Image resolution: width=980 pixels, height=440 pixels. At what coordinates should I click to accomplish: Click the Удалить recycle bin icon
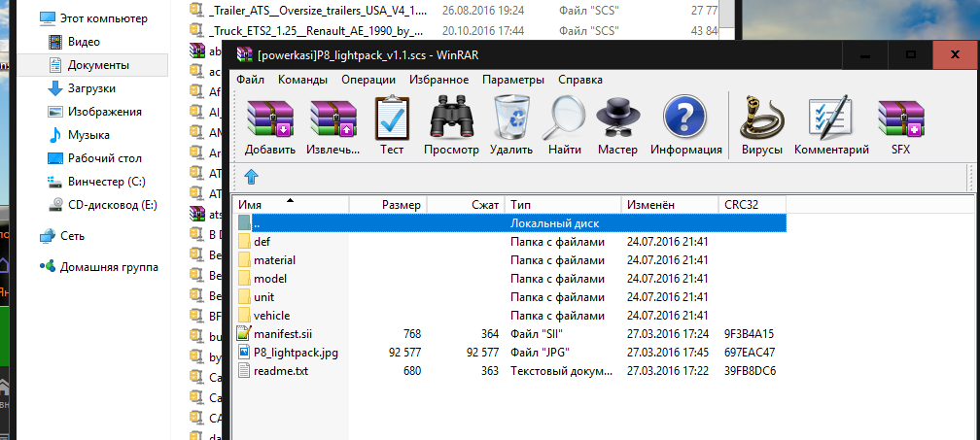click(511, 118)
